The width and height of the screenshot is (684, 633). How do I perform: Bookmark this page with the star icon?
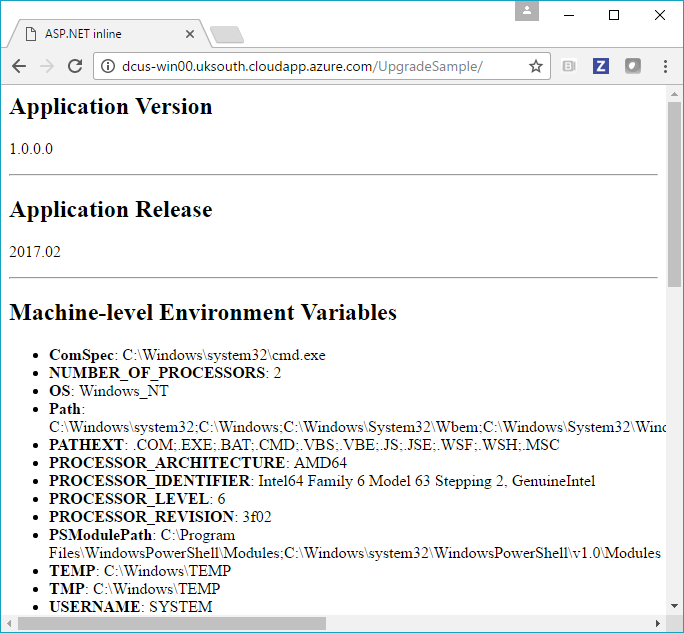pyautogui.click(x=536, y=66)
